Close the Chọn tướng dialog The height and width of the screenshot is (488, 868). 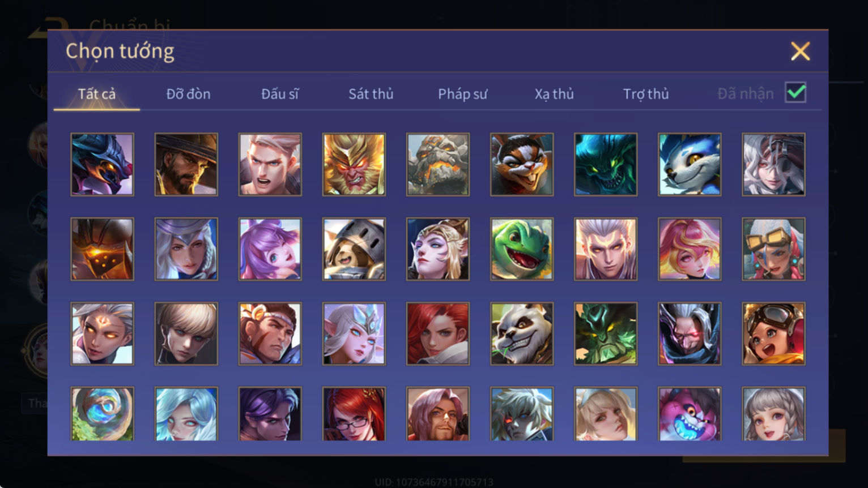pos(800,52)
